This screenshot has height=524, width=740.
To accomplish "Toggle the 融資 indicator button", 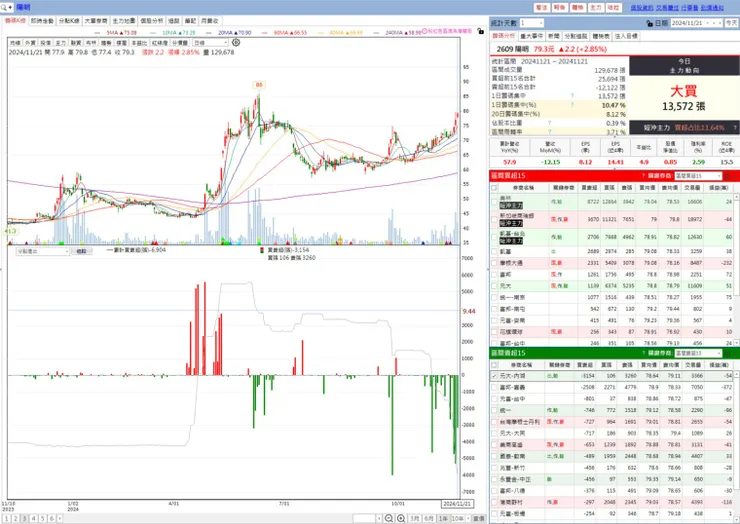I will pos(76,42).
